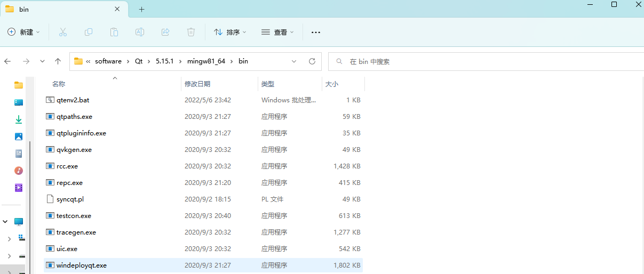
Task: Open the 查看 view menu
Action: click(x=277, y=32)
